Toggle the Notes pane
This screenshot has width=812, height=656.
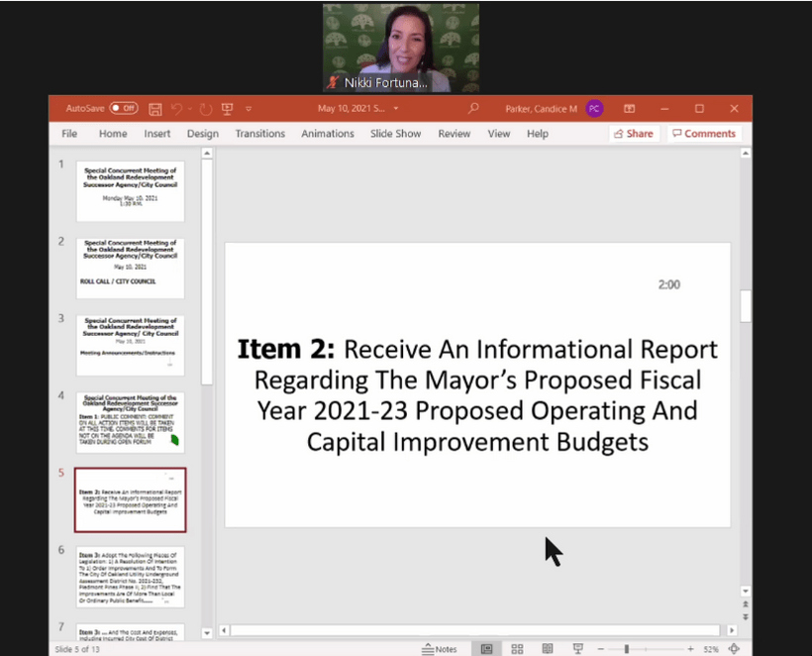click(439, 649)
